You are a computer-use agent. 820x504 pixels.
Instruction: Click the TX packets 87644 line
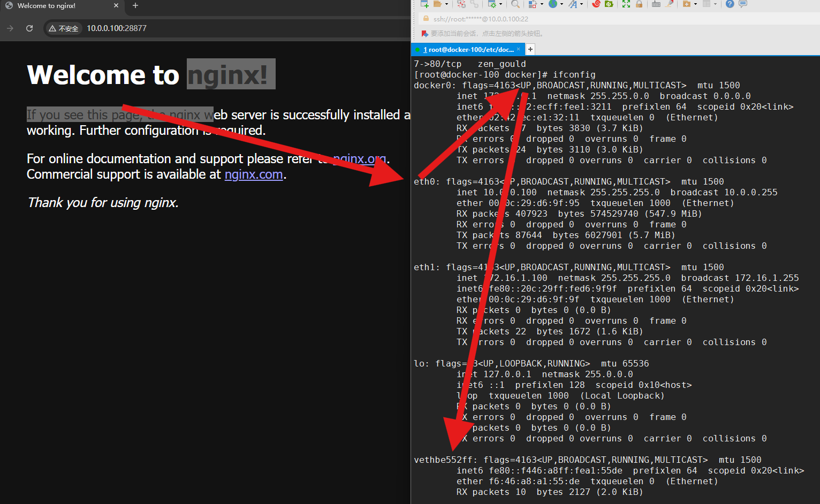(x=566, y=235)
